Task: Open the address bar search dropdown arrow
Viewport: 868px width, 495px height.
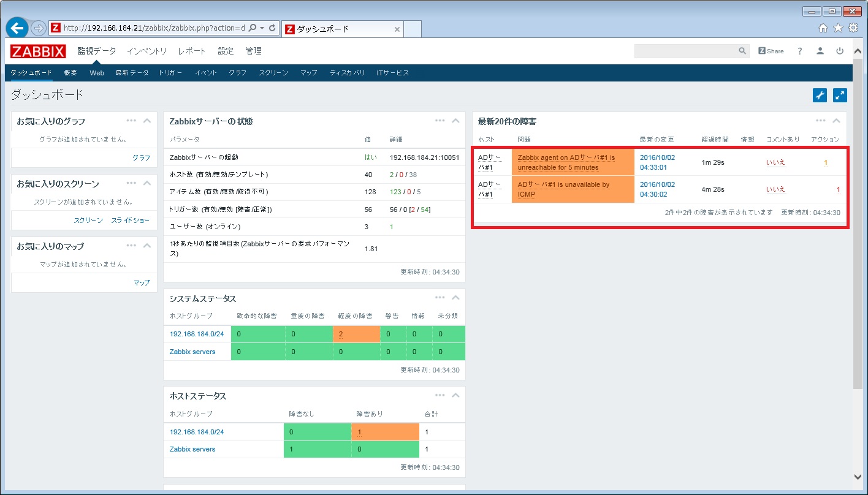Action: [x=262, y=28]
